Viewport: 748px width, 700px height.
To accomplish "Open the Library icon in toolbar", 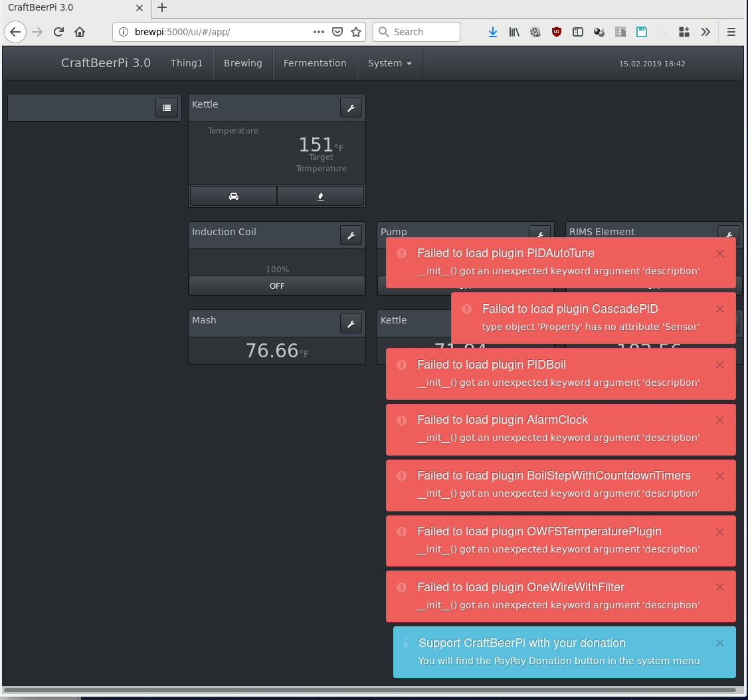I will pos(514,32).
